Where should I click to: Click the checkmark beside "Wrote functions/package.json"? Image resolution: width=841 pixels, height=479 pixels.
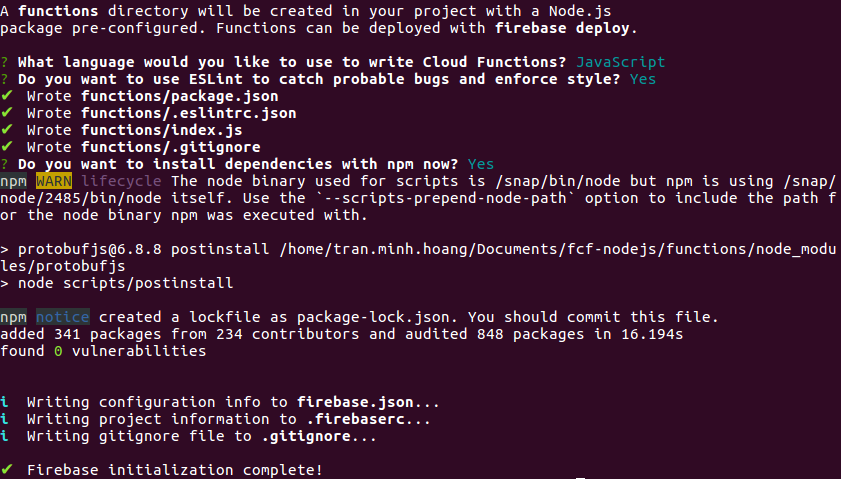click(x=6, y=96)
